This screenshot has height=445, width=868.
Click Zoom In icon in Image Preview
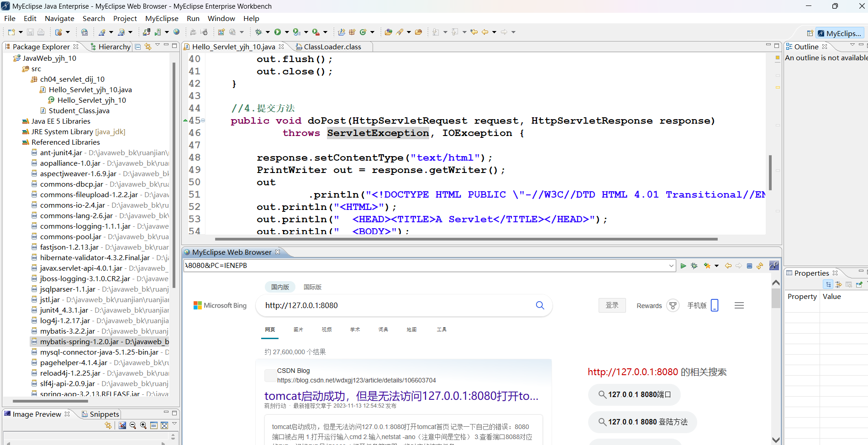[x=143, y=425]
